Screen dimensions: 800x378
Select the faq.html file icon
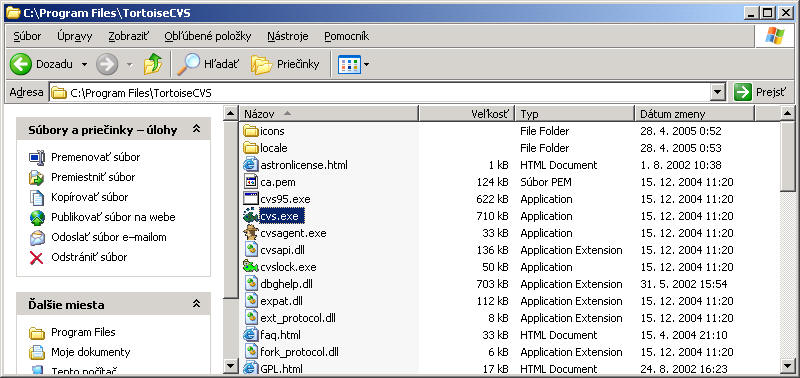(x=251, y=335)
